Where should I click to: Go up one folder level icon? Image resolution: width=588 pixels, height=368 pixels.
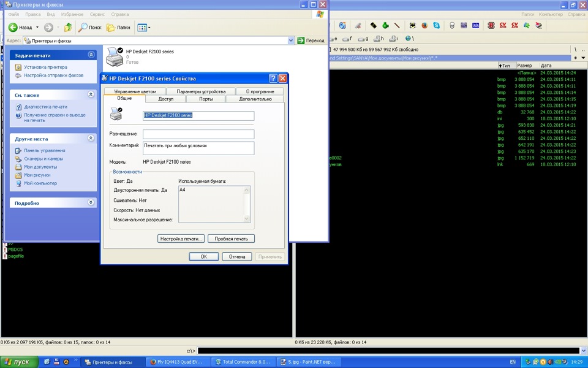tap(68, 27)
